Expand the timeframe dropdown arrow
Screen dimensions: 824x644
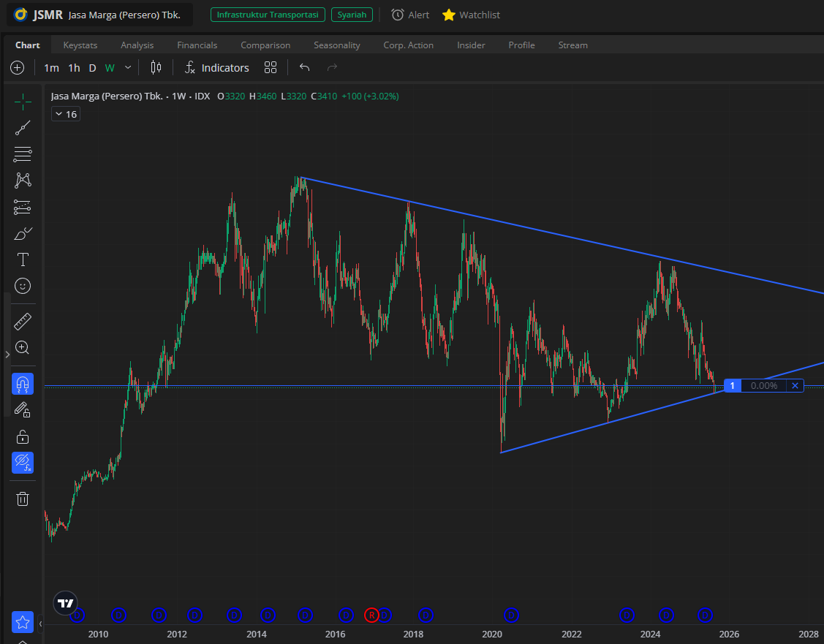pyautogui.click(x=128, y=67)
